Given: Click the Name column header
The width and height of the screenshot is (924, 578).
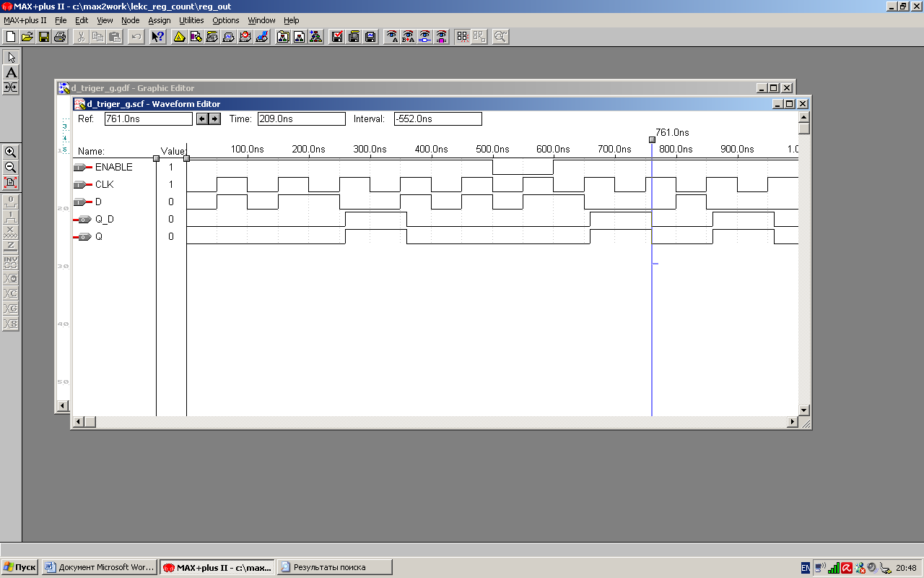Looking at the screenshot, I should click(92, 151).
